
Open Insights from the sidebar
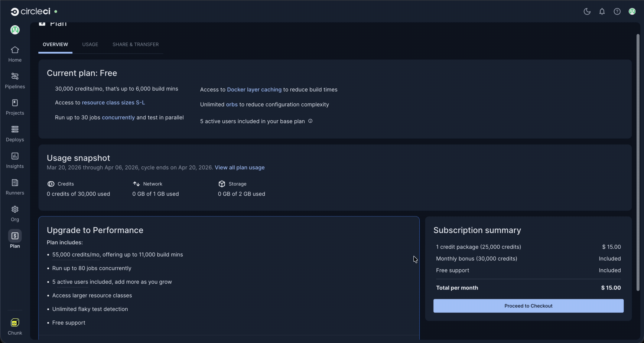pyautogui.click(x=15, y=160)
